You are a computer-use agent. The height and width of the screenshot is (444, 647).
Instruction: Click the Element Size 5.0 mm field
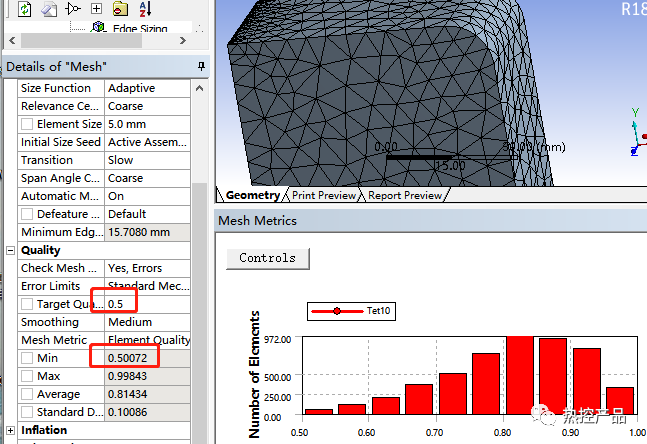tap(147, 124)
